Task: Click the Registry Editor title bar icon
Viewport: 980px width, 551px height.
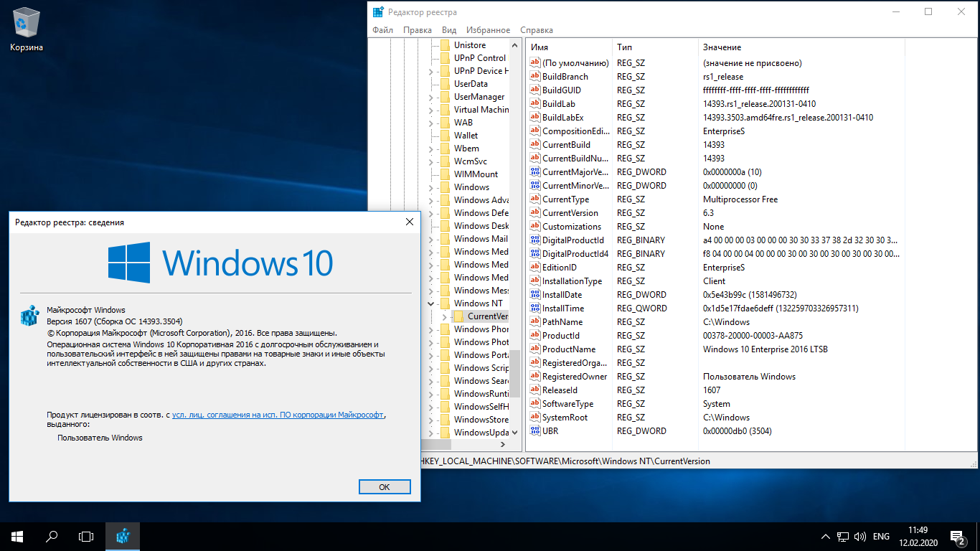Action: tap(377, 12)
